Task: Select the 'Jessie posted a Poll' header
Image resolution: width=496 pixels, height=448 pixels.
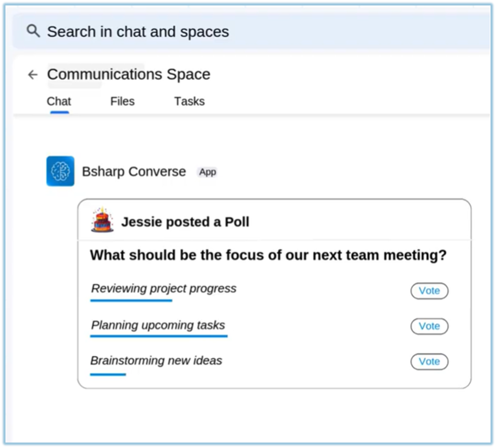Action: tap(185, 222)
